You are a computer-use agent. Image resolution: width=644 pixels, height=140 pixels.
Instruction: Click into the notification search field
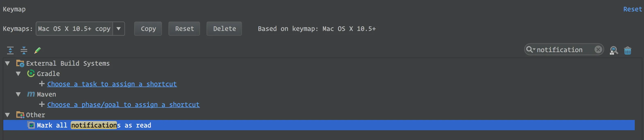coord(563,50)
